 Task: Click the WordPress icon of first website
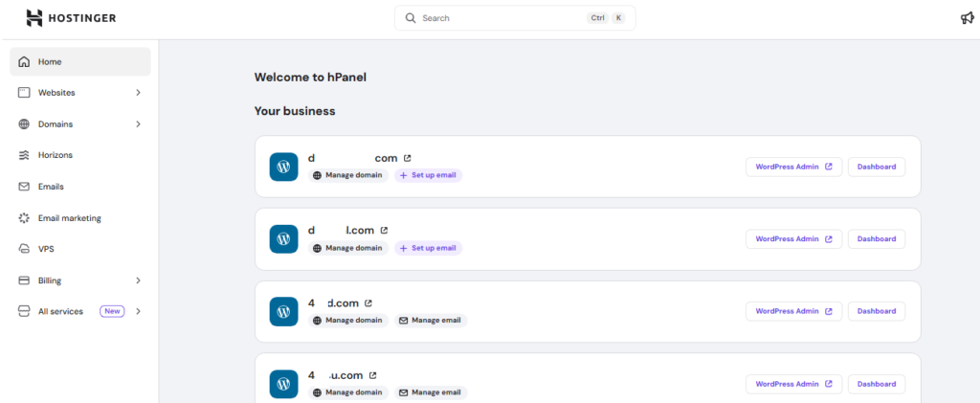click(x=283, y=167)
